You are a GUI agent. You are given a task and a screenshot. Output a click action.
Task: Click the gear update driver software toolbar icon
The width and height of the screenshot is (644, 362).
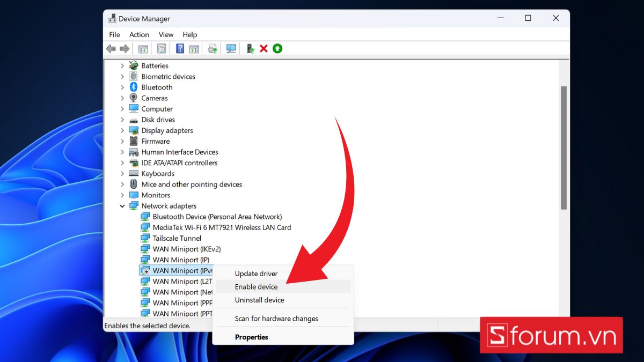tap(213, 49)
